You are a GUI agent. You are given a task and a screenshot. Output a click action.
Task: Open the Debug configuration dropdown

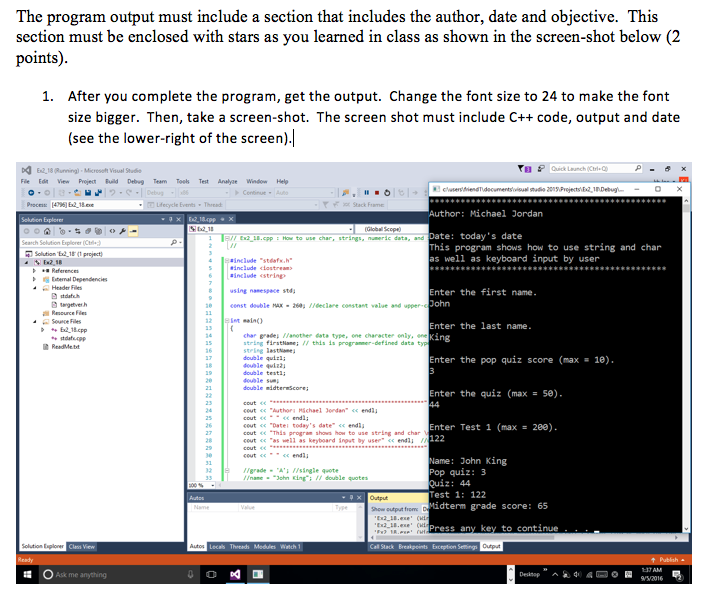160,193
